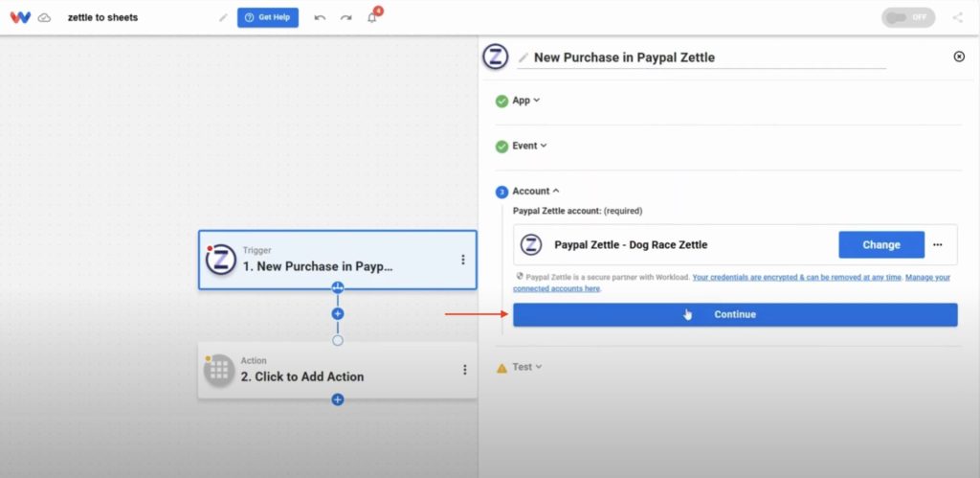Toggle the workflow ON/OFF switch
980x478 pixels.
(x=908, y=17)
